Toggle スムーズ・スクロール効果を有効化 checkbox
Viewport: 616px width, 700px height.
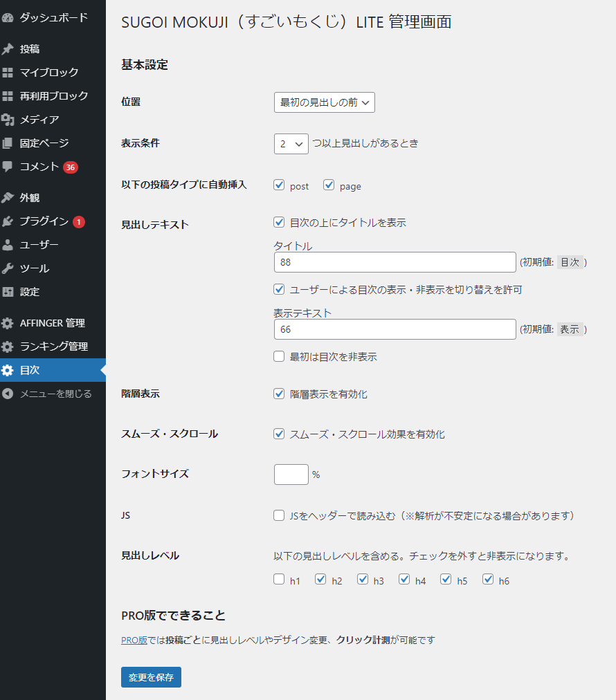tap(279, 434)
